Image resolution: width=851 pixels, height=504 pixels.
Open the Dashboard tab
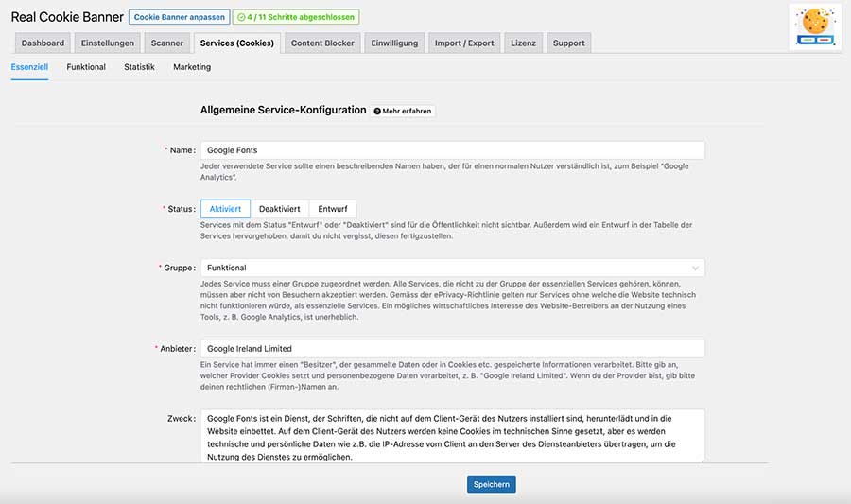point(43,43)
